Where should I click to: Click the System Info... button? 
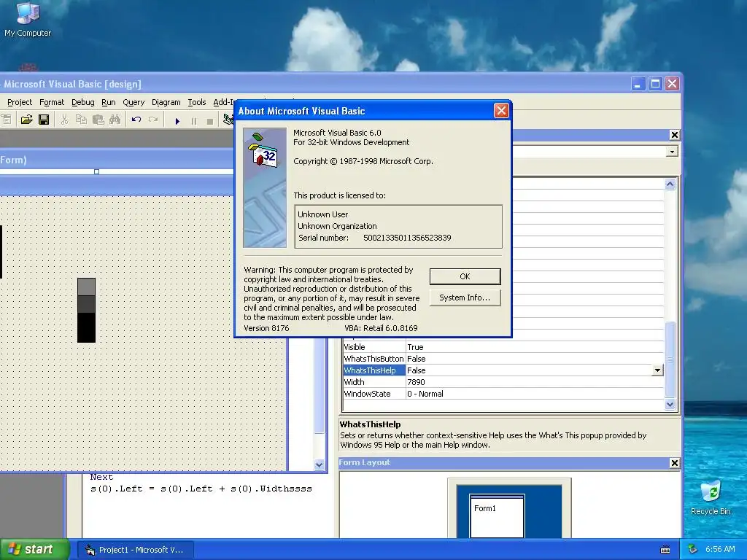coord(465,297)
